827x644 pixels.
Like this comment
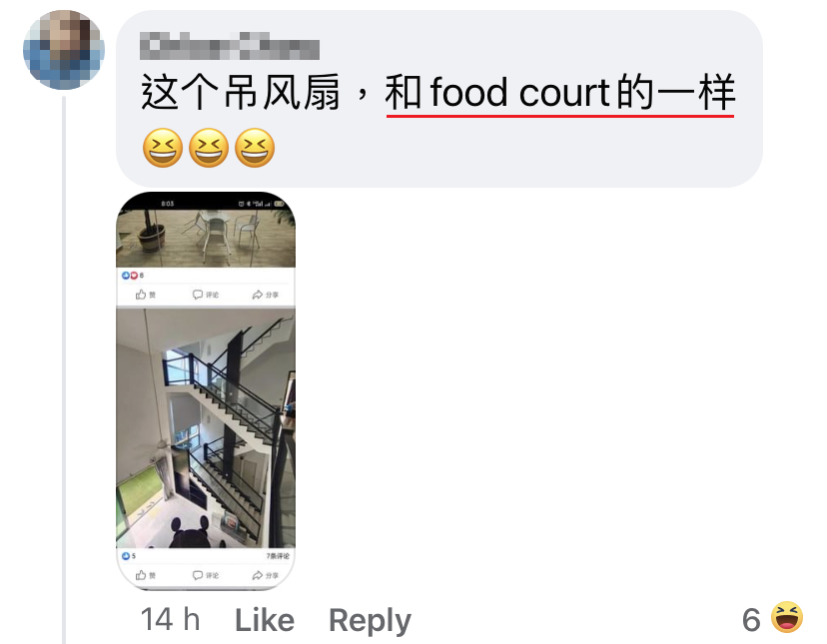click(x=265, y=620)
